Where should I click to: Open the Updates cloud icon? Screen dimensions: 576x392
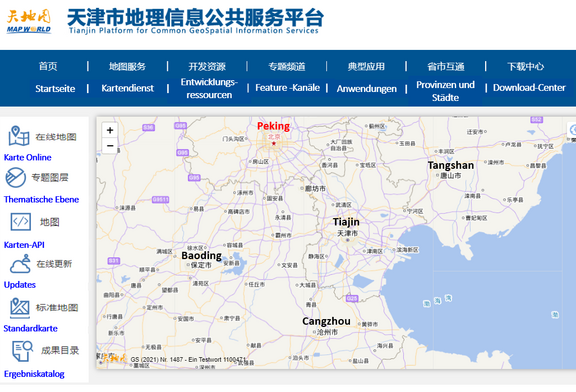pos(20,264)
